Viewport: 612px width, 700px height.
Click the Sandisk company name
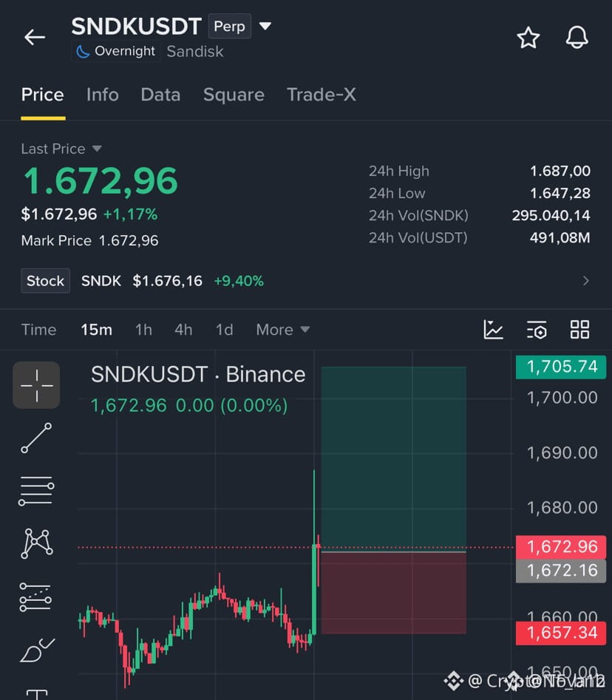(195, 52)
